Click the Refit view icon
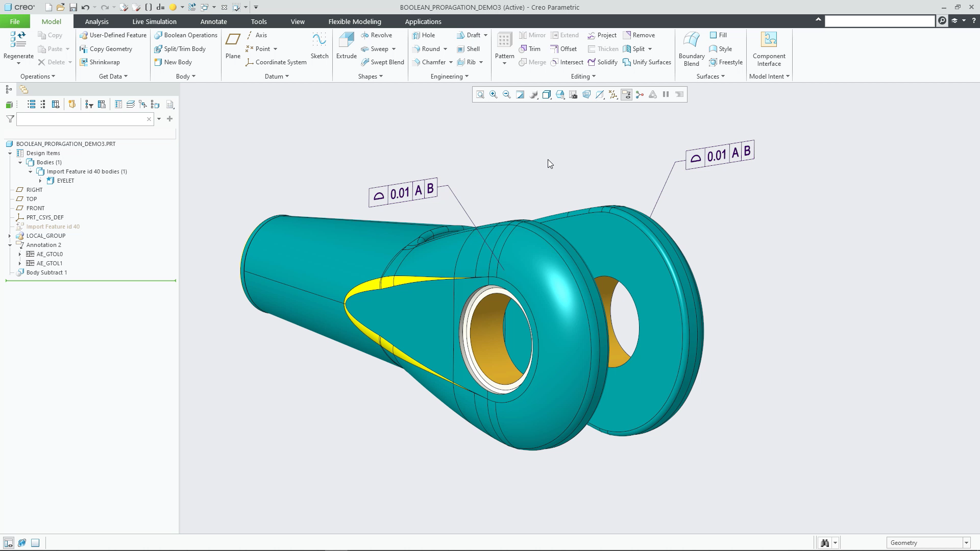This screenshot has height=551, width=980. (x=480, y=94)
